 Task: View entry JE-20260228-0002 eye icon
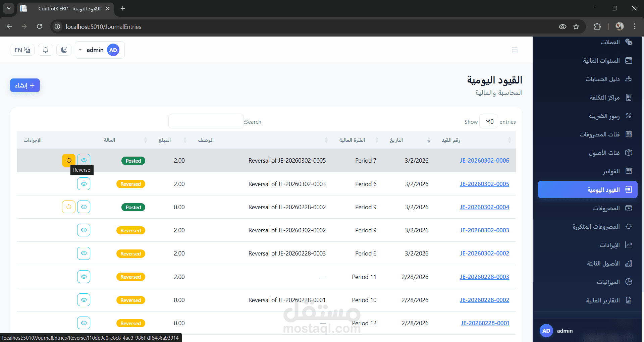[x=84, y=300]
